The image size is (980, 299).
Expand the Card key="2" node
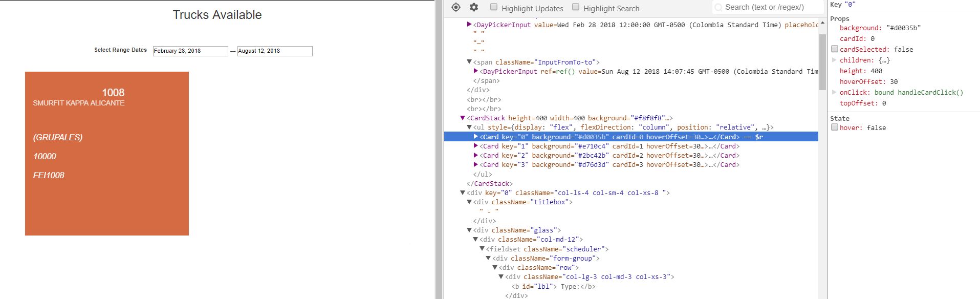476,155
